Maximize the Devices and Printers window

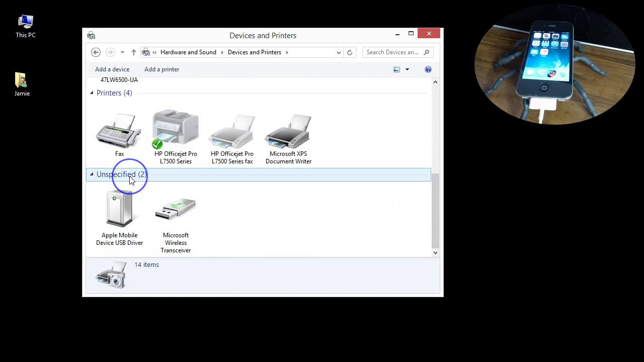pyautogui.click(x=411, y=34)
